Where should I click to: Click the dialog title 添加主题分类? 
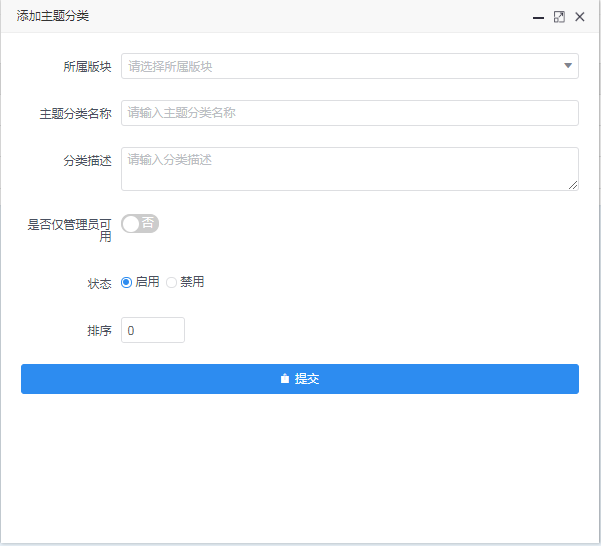(x=53, y=16)
